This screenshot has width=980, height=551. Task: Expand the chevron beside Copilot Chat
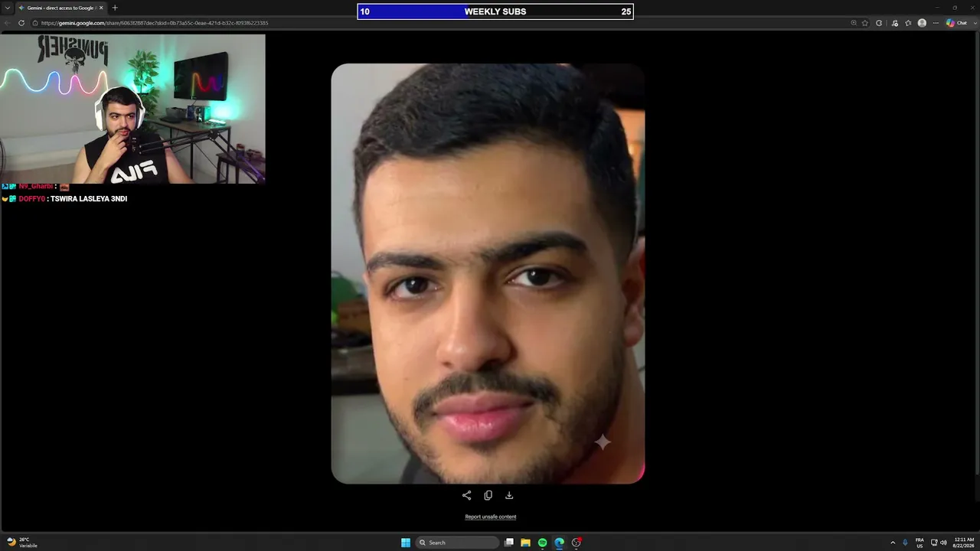click(974, 23)
